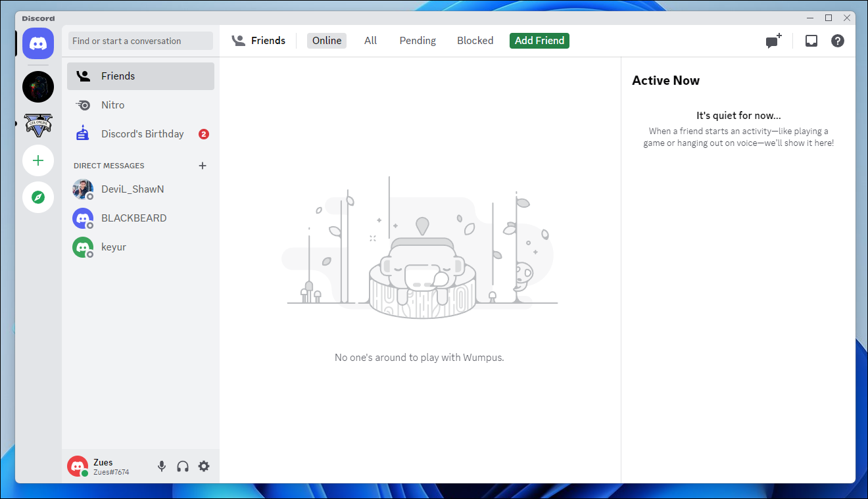Open Discord's Birthday item
The height and width of the screenshot is (499, 868).
click(141, 134)
